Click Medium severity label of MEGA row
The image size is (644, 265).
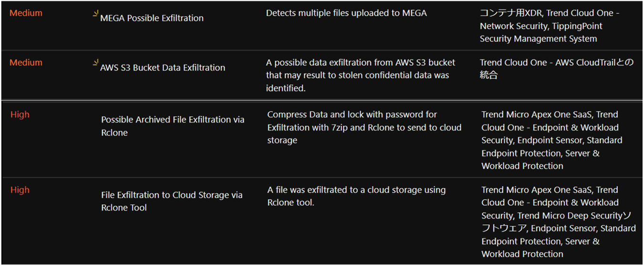(26, 13)
